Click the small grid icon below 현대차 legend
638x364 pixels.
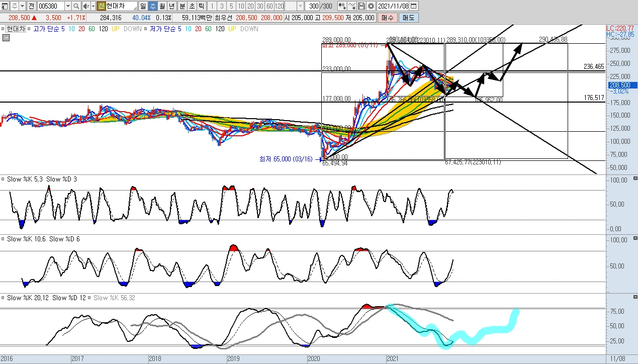click(x=6, y=38)
